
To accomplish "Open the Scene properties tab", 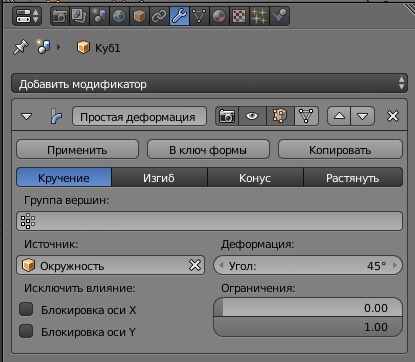I will [99, 16].
